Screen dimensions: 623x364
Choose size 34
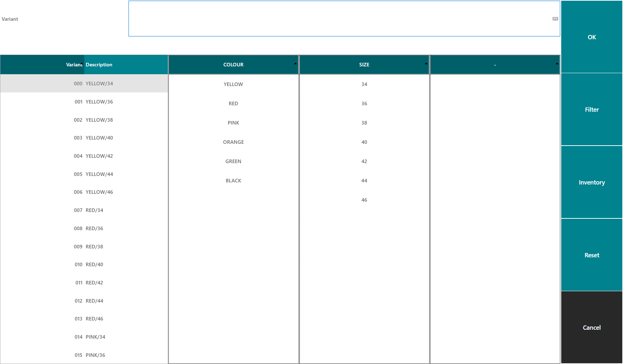[364, 84]
